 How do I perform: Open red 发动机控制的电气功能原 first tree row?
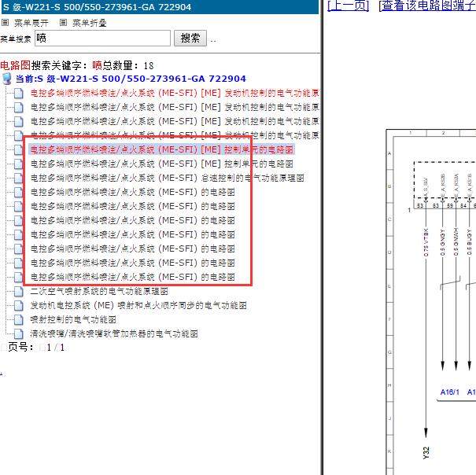tap(175, 93)
